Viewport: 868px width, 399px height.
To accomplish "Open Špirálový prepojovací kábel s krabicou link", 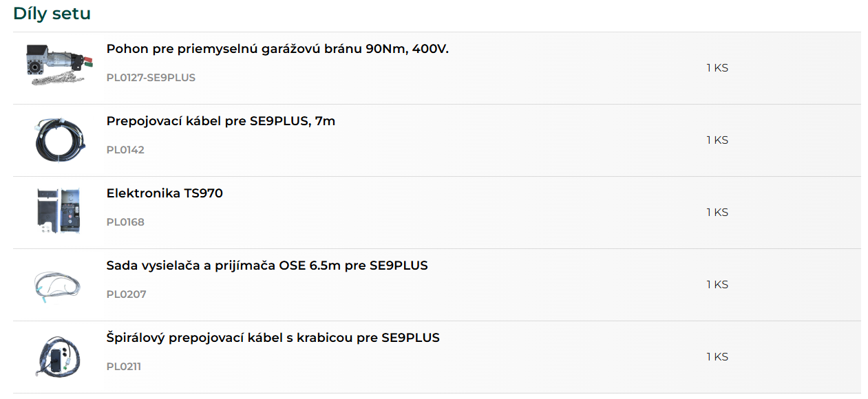I will pyautogui.click(x=273, y=338).
